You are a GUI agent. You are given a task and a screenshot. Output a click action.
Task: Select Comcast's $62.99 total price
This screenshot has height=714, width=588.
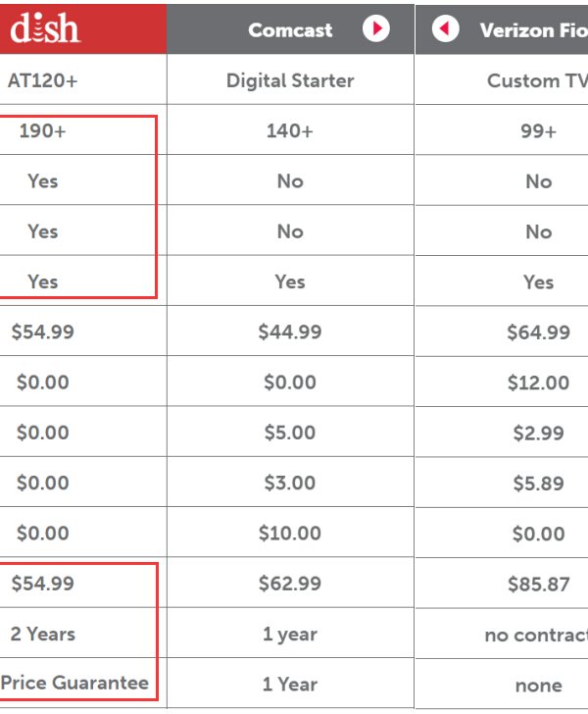point(290,584)
